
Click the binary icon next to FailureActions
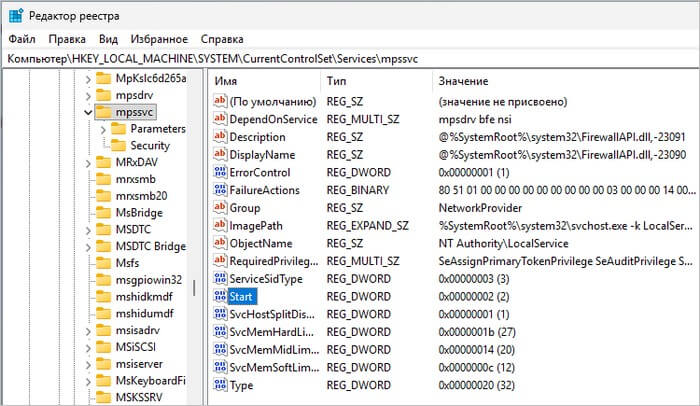(x=220, y=189)
